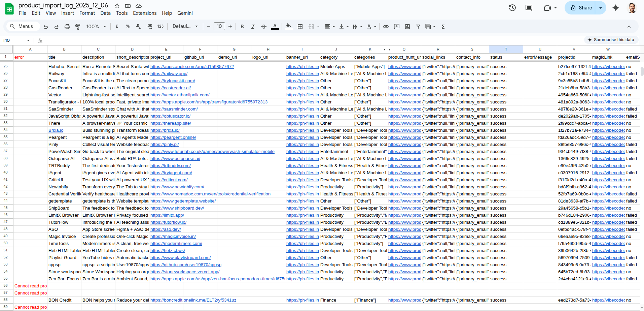Open the Format menu
The width and height of the screenshot is (644, 311).
(x=87, y=13)
